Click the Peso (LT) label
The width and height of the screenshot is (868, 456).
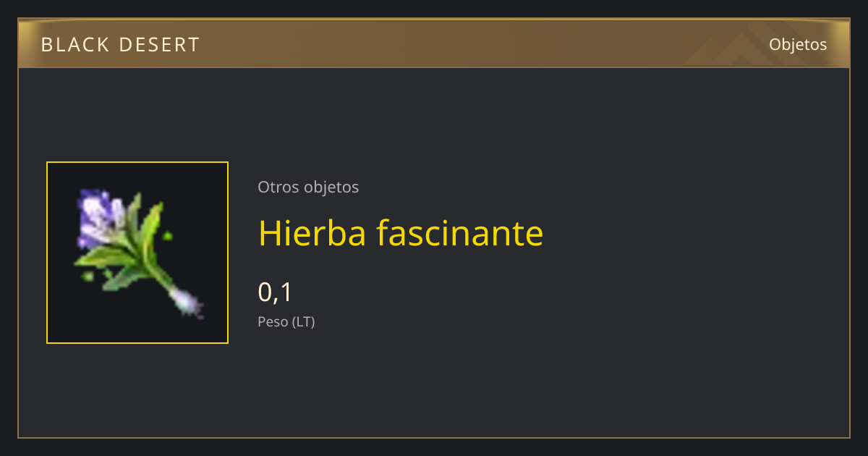(286, 322)
